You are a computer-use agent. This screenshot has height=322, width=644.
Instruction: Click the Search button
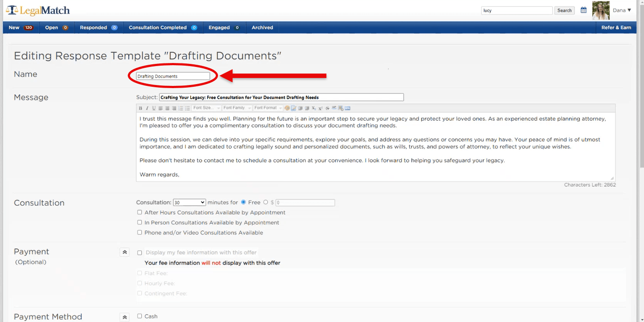tap(564, 11)
